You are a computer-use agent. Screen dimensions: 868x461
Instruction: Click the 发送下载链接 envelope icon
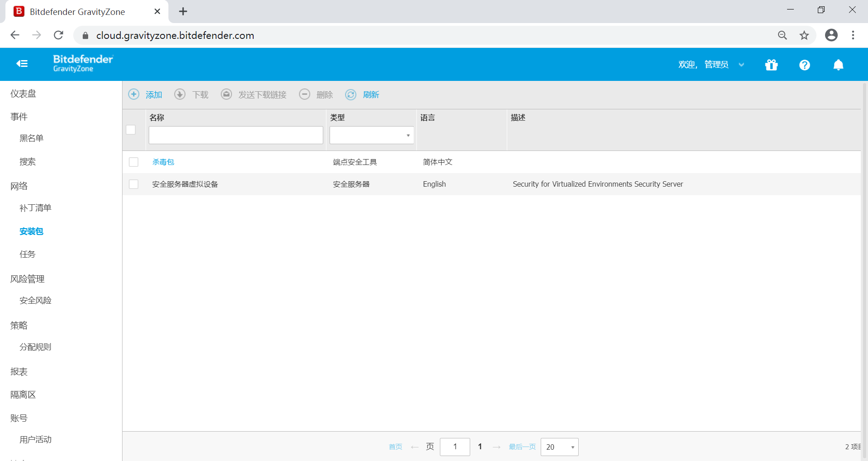[x=226, y=94]
